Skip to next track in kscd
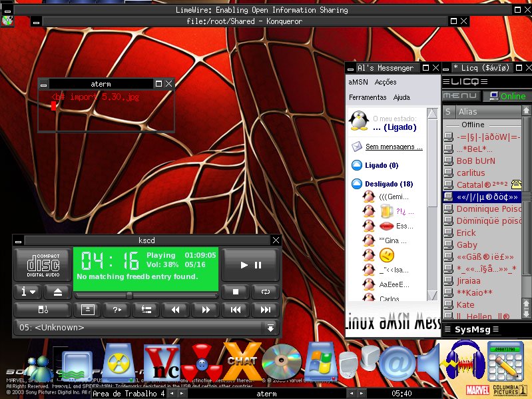 click(265, 310)
